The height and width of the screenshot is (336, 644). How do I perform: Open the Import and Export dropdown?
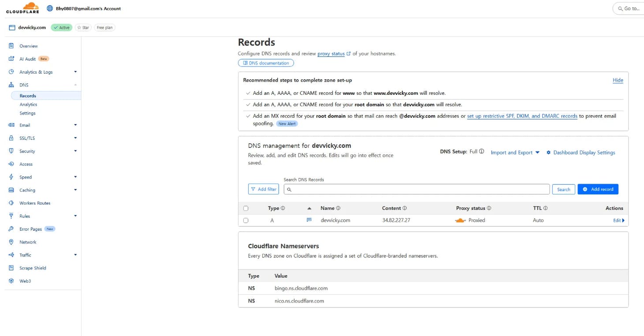pyautogui.click(x=515, y=153)
